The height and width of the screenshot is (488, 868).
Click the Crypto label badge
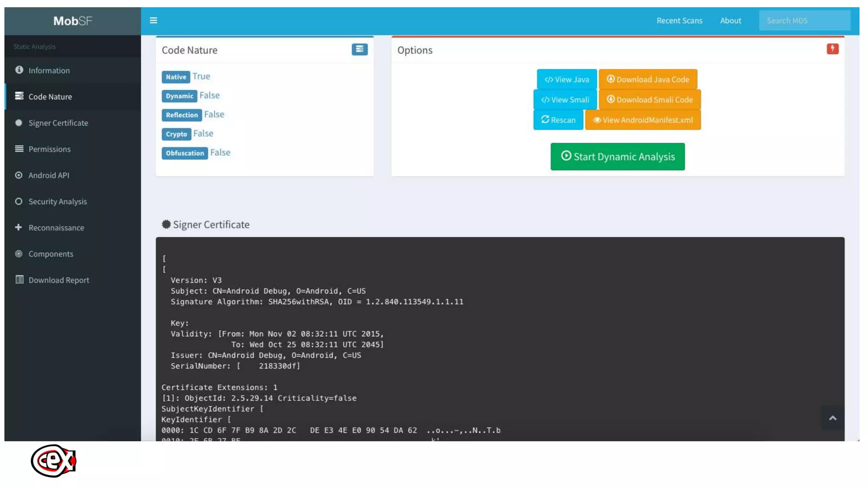176,134
